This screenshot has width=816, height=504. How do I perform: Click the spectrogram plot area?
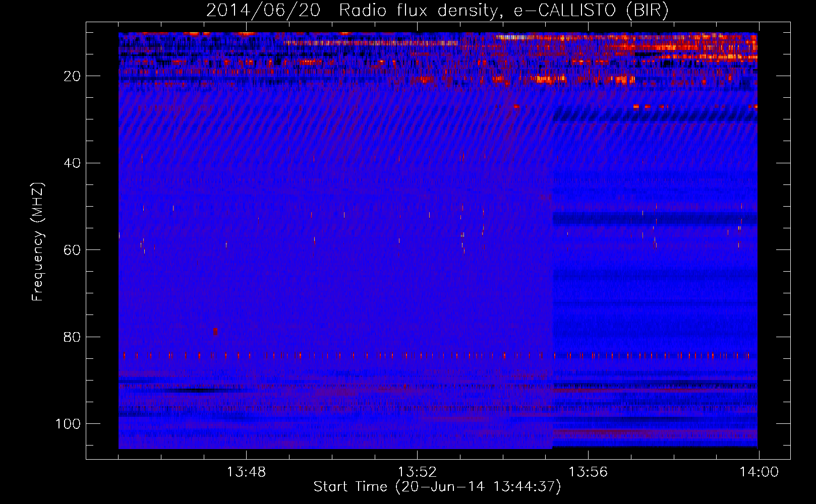pyautogui.click(x=438, y=240)
